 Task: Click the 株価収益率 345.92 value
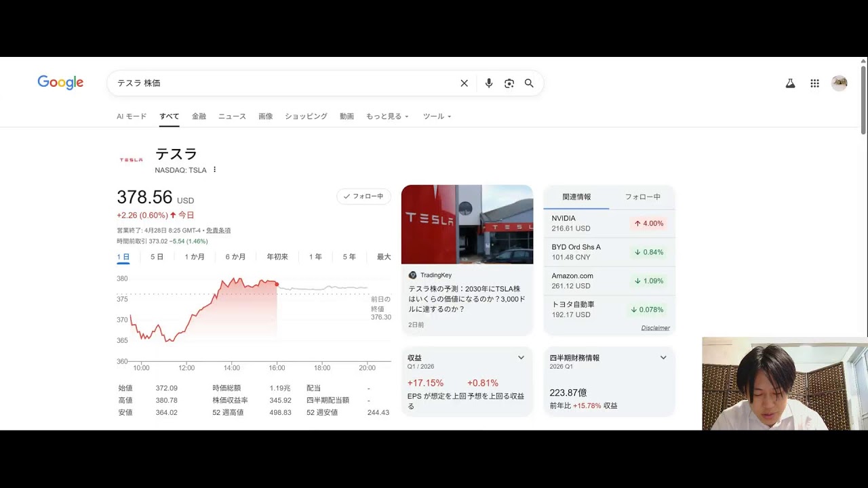tap(280, 401)
